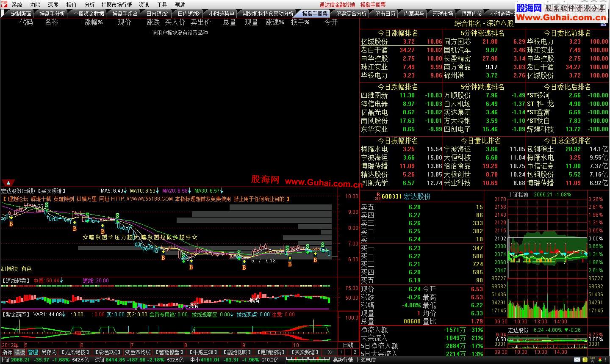
Task: Click the minus zoom button beside indicator tabs
Action: (348, 352)
